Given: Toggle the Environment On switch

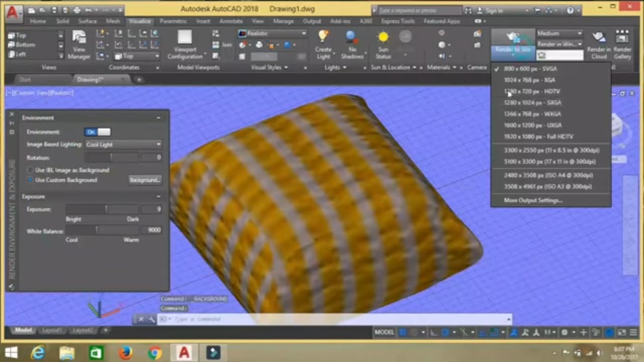Looking at the screenshot, I should (98, 132).
